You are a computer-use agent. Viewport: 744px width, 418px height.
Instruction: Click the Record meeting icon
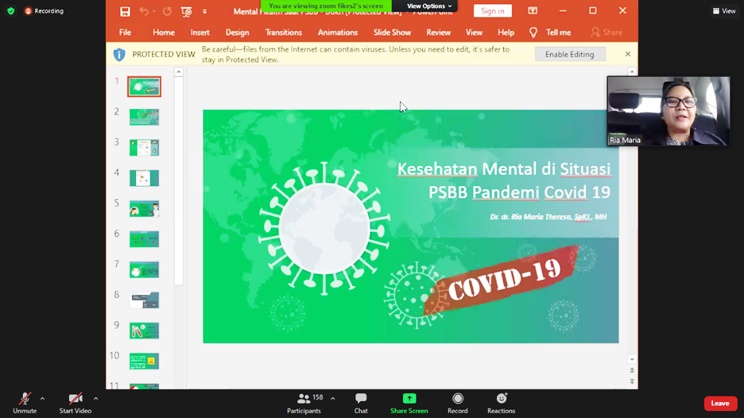click(457, 398)
